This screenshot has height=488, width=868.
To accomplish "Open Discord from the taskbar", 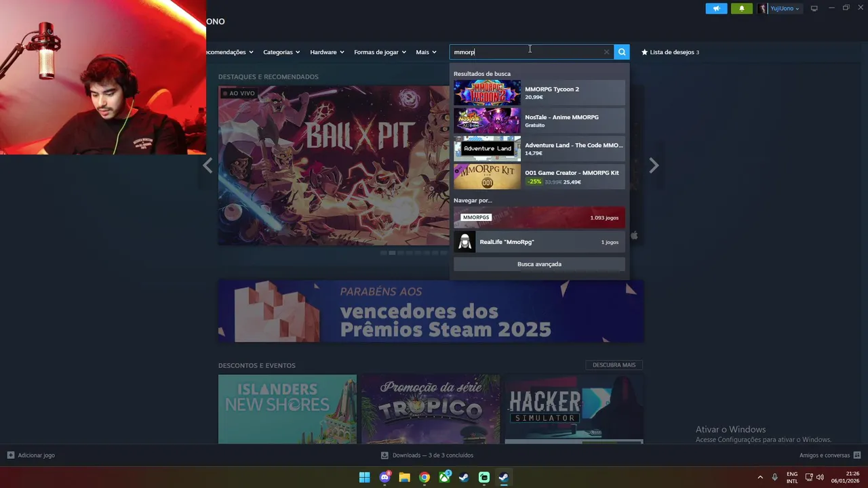I will pos(384,477).
